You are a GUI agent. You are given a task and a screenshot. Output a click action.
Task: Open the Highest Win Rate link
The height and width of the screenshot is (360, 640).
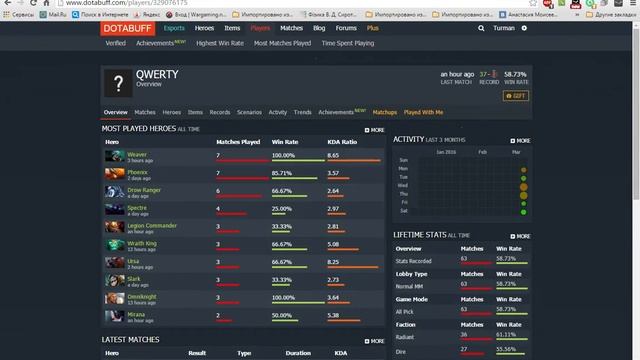[x=220, y=43]
